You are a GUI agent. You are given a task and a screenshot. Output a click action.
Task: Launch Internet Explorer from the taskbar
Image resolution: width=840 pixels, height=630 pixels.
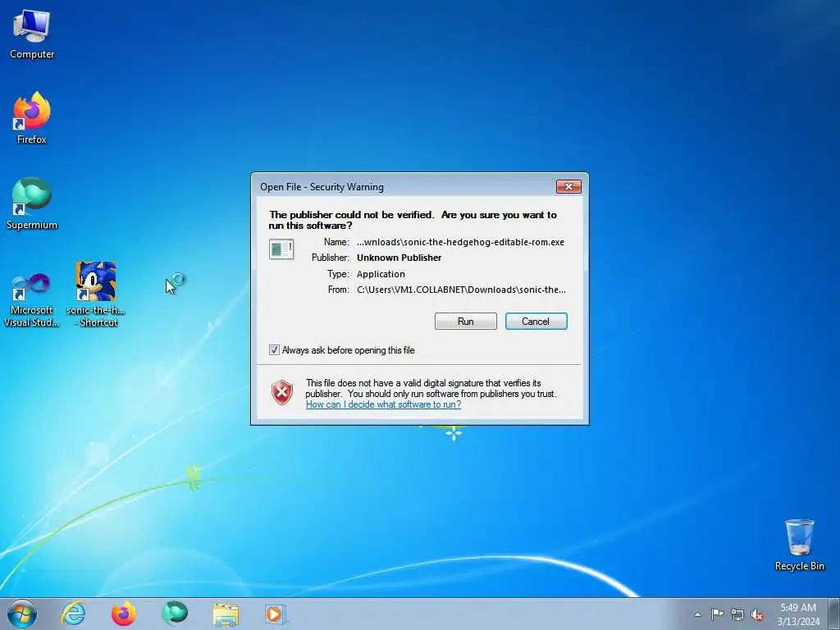coord(73,614)
